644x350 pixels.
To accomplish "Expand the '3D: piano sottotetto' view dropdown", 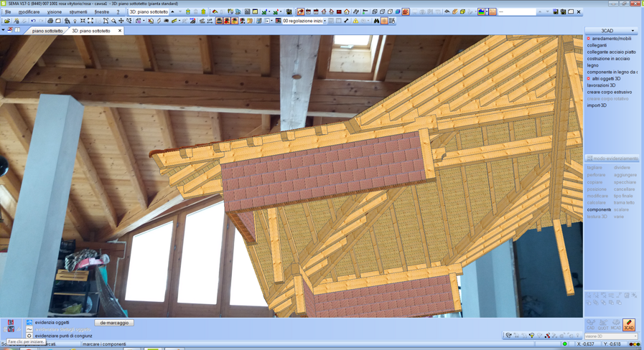I will (x=172, y=11).
